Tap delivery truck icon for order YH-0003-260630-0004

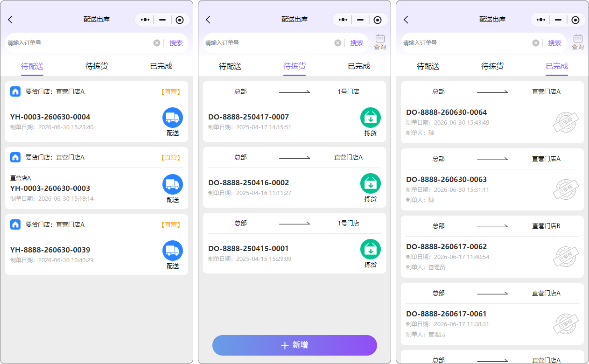click(173, 118)
